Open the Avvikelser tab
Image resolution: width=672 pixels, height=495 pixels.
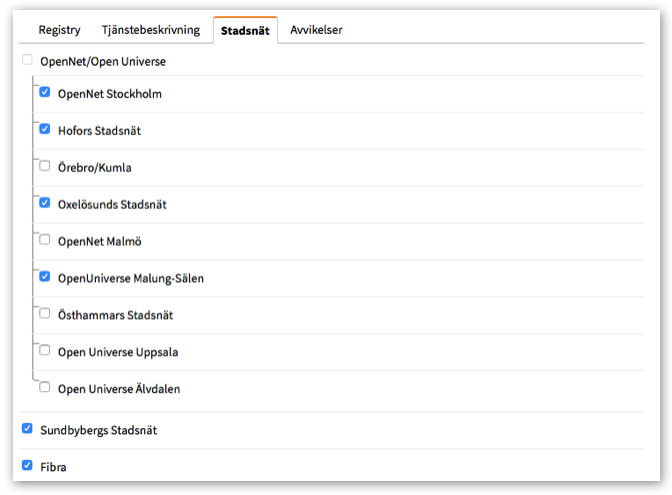click(316, 30)
